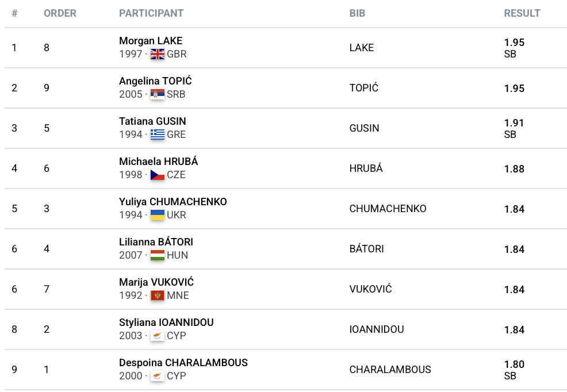Open Morgan LAKE athlete profile

click(151, 41)
